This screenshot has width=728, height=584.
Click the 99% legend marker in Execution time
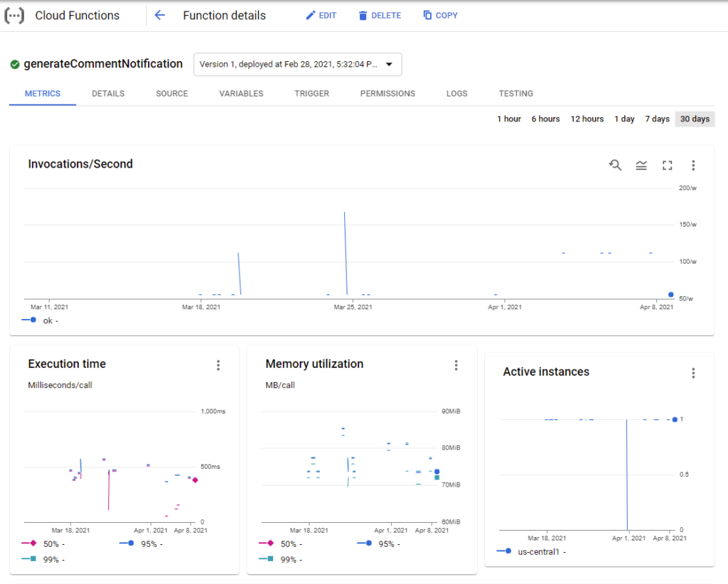[28, 559]
